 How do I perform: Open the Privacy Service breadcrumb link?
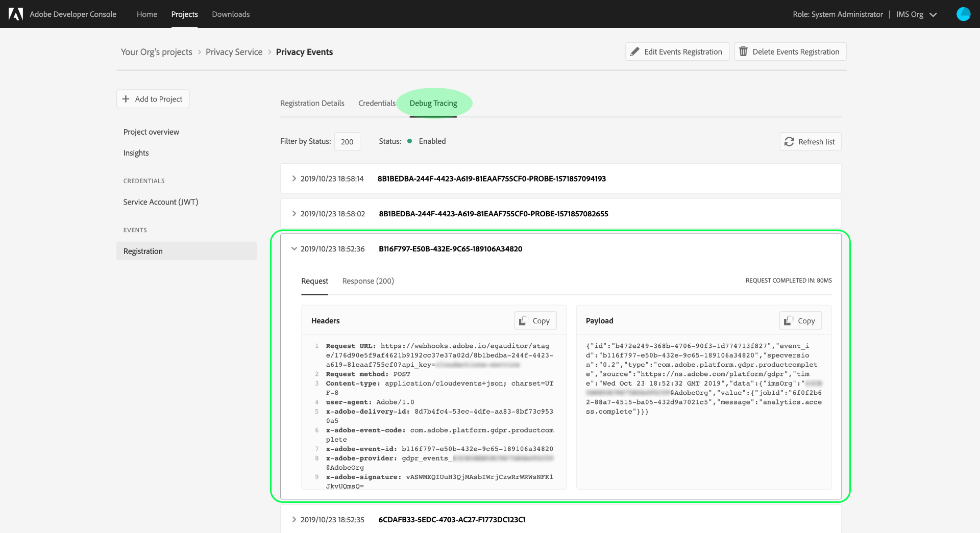(234, 52)
